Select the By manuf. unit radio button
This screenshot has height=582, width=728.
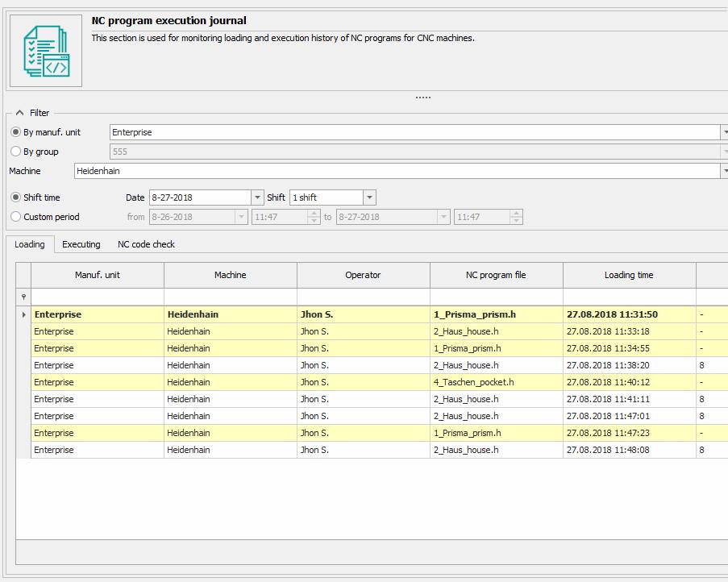[15, 132]
